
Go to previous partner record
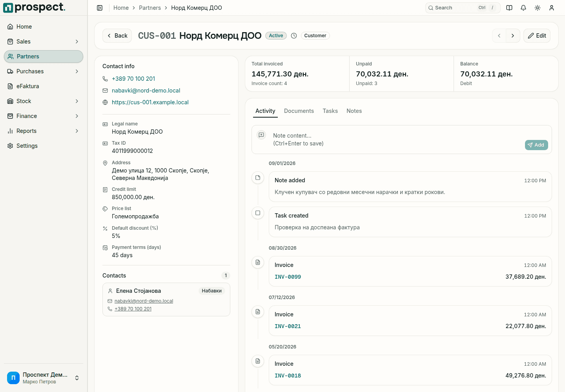(x=499, y=36)
